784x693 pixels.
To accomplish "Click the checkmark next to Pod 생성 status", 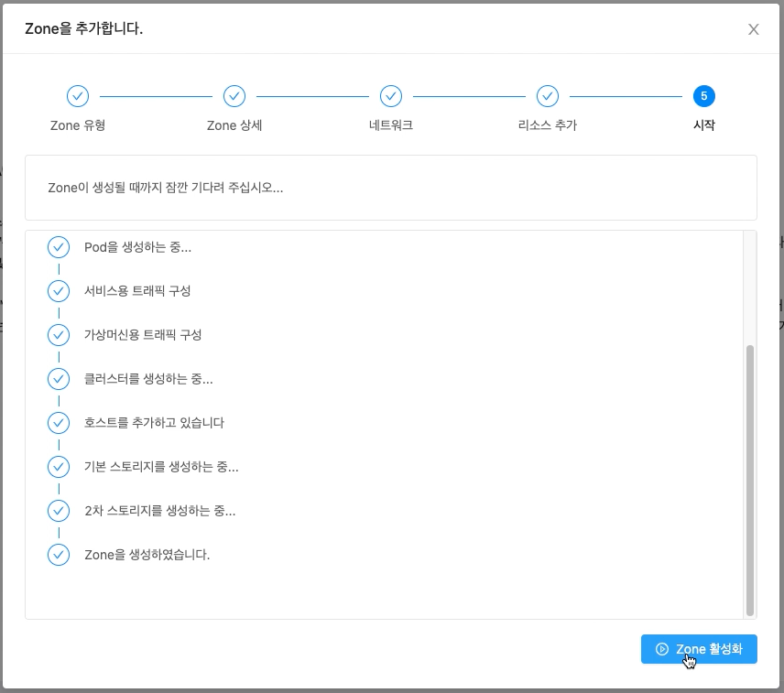I will tap(59, 247).
